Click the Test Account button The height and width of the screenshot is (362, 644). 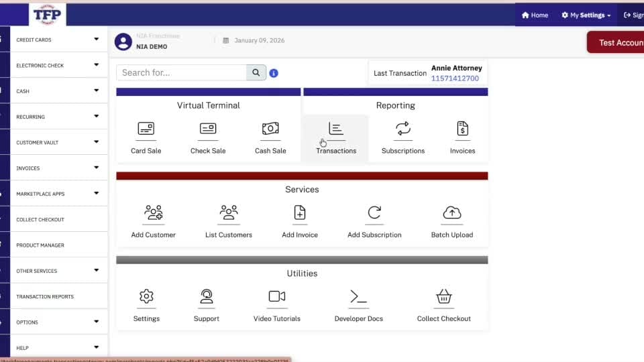click(616, 43)
